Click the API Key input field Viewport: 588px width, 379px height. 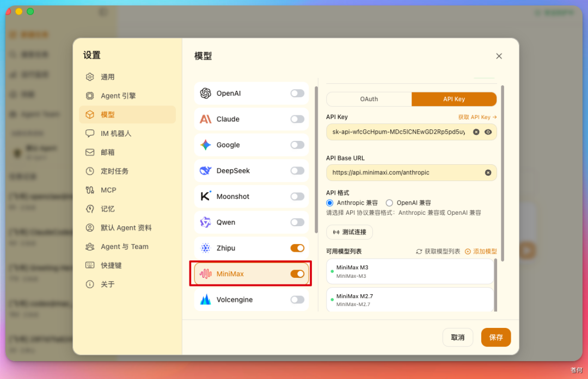412,132
